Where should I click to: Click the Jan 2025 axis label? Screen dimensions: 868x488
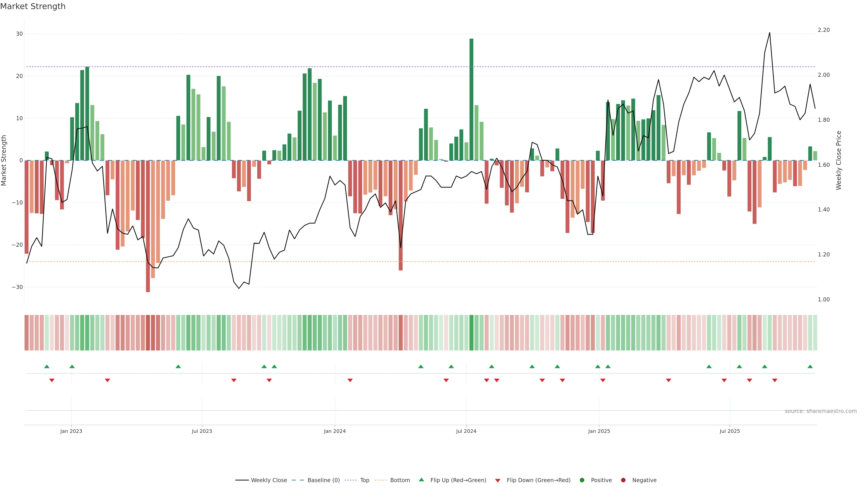coord(599,431)
